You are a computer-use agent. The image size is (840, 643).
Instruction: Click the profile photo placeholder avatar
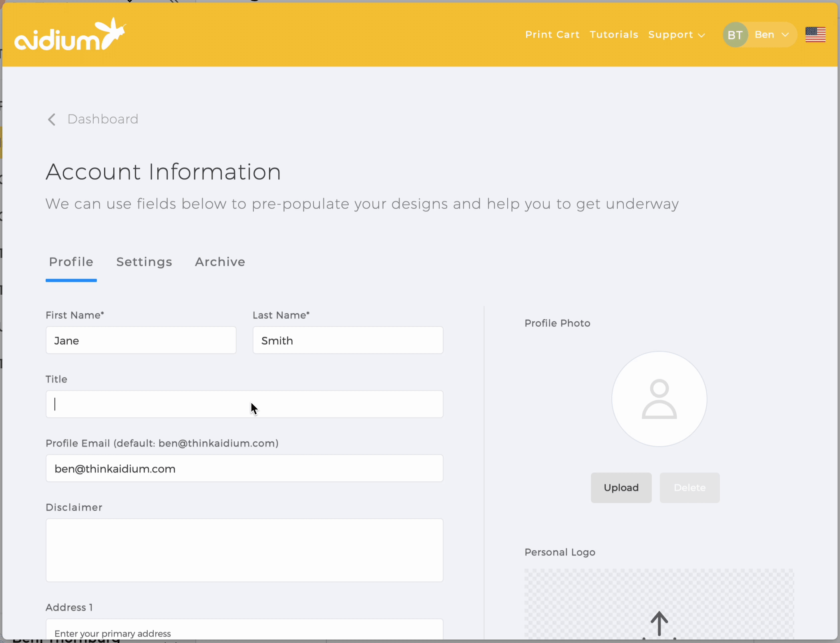[659, 399]
